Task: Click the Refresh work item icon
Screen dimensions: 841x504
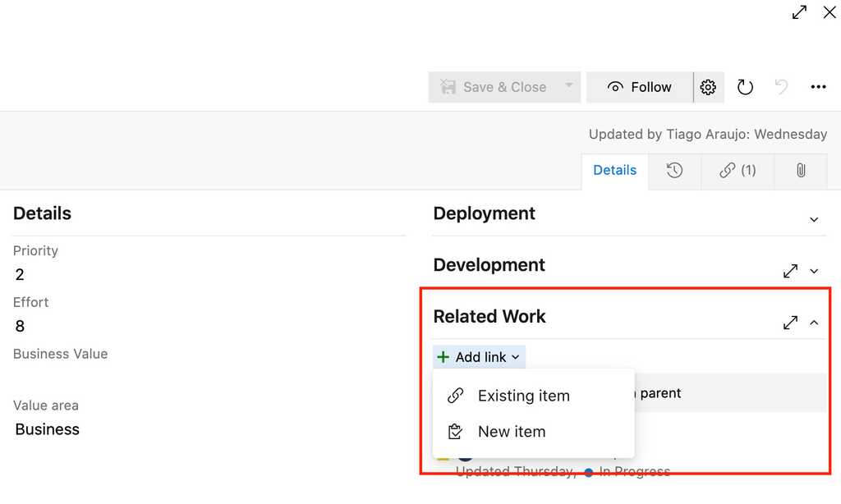Action: point(745,87)
